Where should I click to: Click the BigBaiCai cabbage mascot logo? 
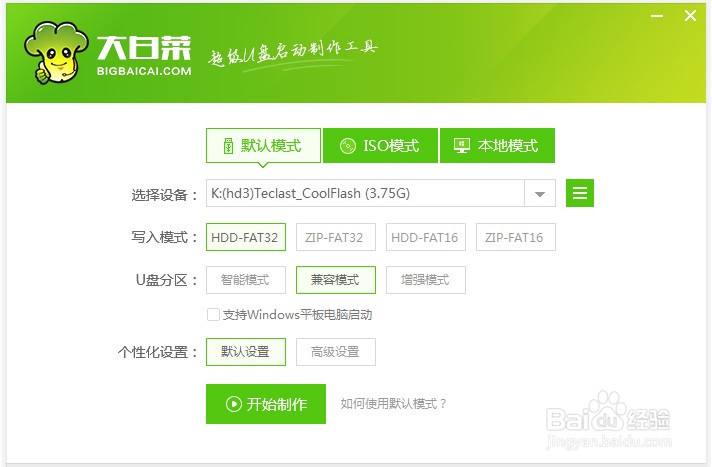click(56, 53)
